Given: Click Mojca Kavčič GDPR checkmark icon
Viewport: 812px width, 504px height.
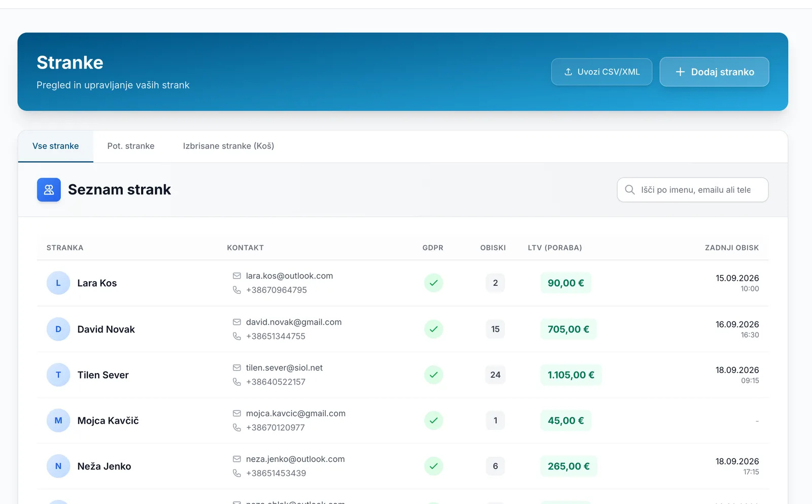Looking at the screenshot, I should point(433,420).
